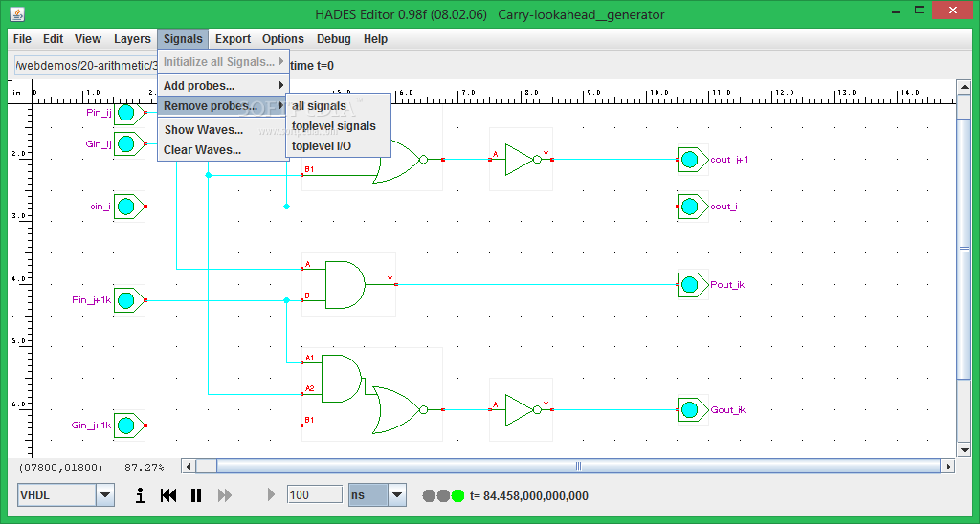
Task: Click the horizontal scrollbar thumb
Action: click(x=579, y=466)
